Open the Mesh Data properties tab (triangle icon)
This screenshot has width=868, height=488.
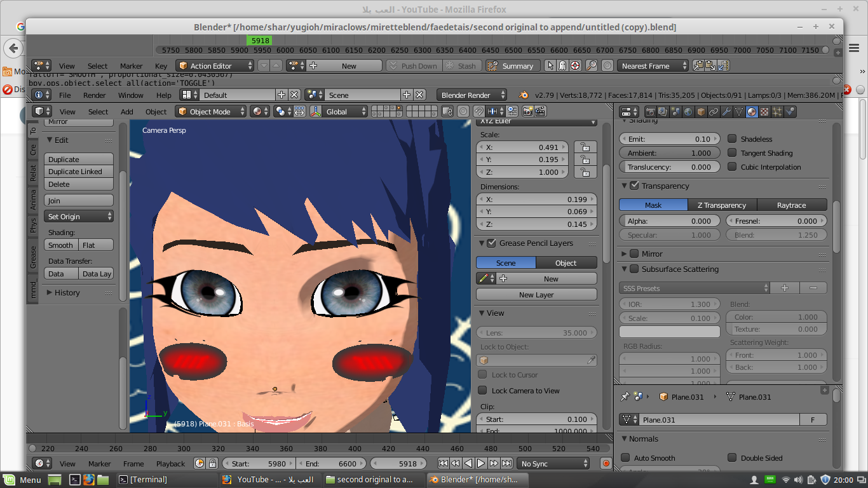[739, 112]
